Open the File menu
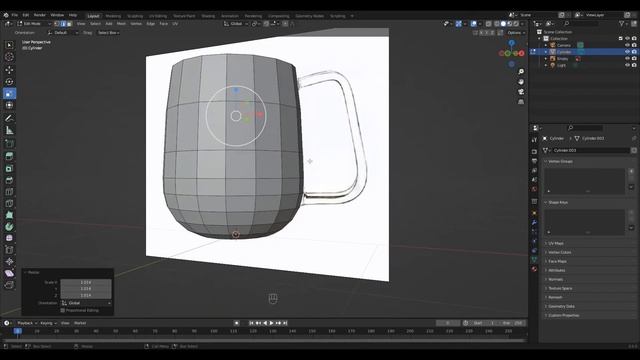This screenshot has width=640, height=360. click(x=15, y=15)
